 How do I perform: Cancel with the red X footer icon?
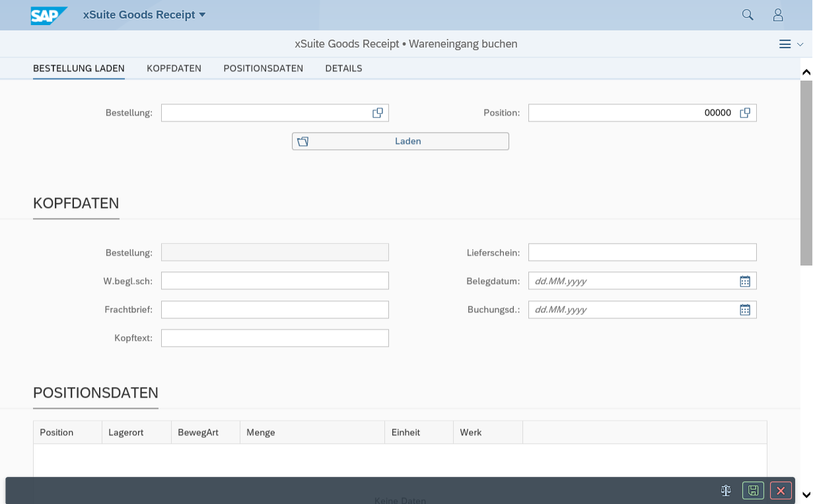pos(781,490)
